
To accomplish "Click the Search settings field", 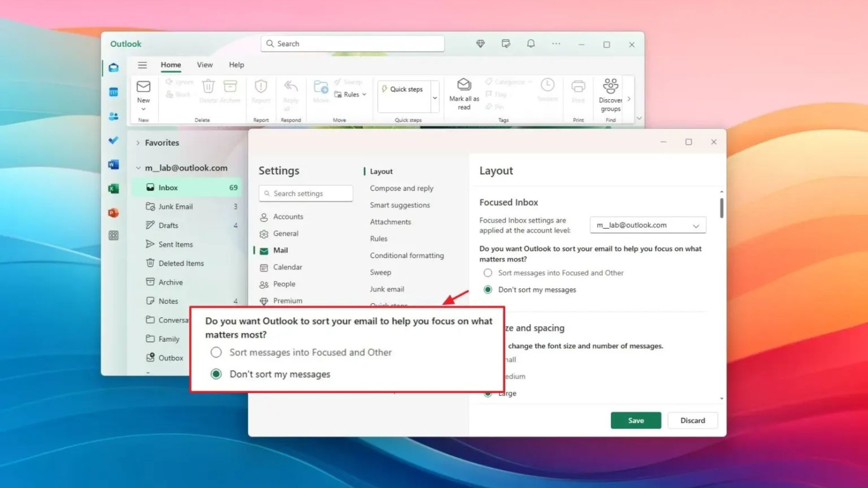I will [x=306, y=193].
